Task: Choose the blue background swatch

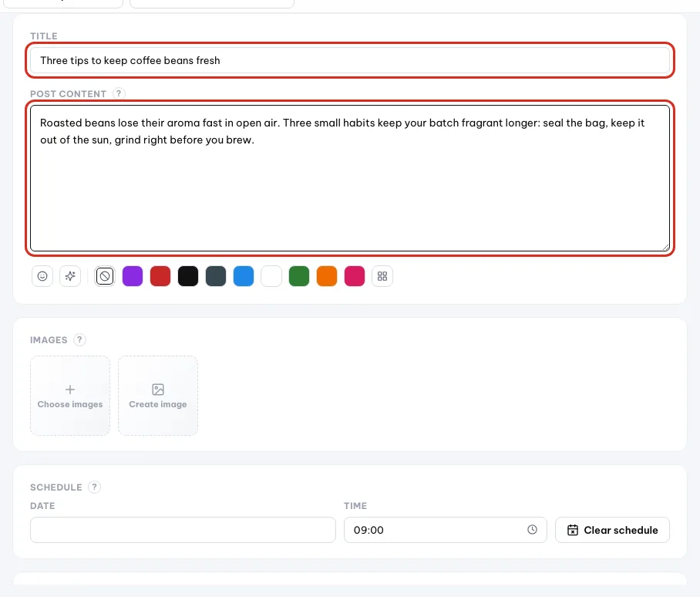Action: (244, 276)
